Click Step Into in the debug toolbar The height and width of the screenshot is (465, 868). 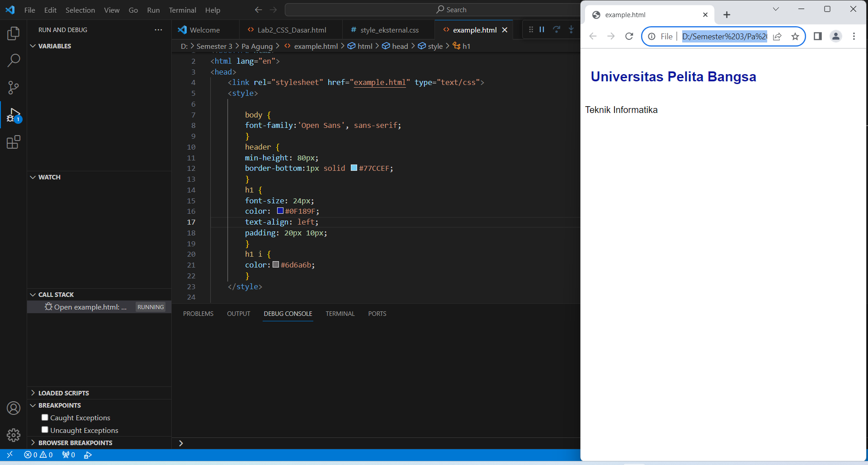571,29
